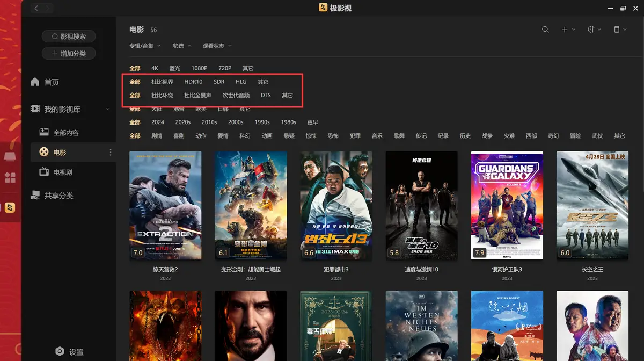644x361 pixels.
Task: Filter by the 1990s decade
Action: [262, 122]
